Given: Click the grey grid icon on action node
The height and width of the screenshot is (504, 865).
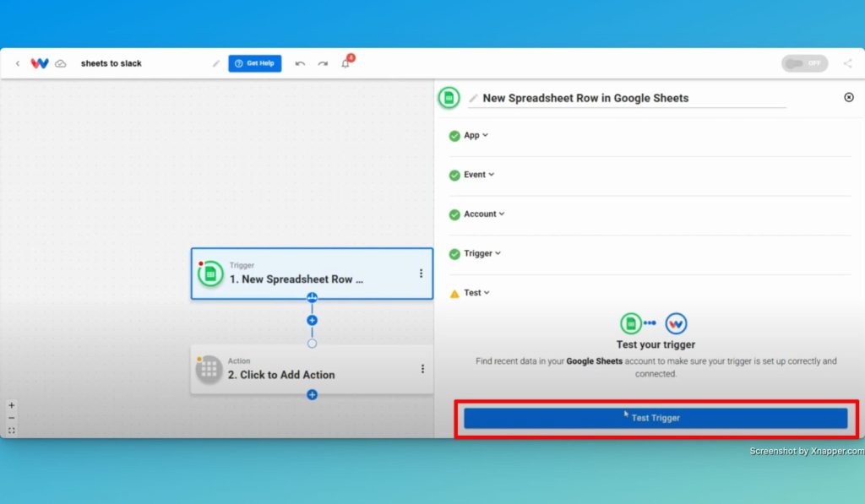Looking at the screenshot, I should pos(209,370).
